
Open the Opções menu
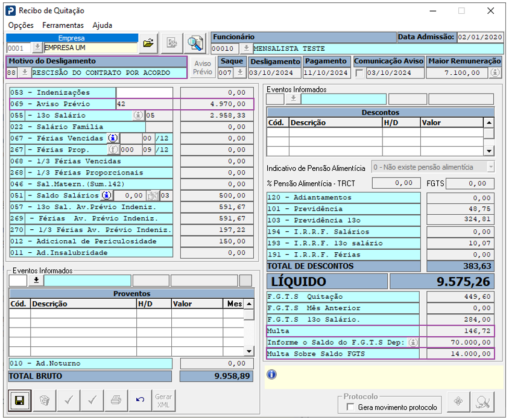[21, 25]
